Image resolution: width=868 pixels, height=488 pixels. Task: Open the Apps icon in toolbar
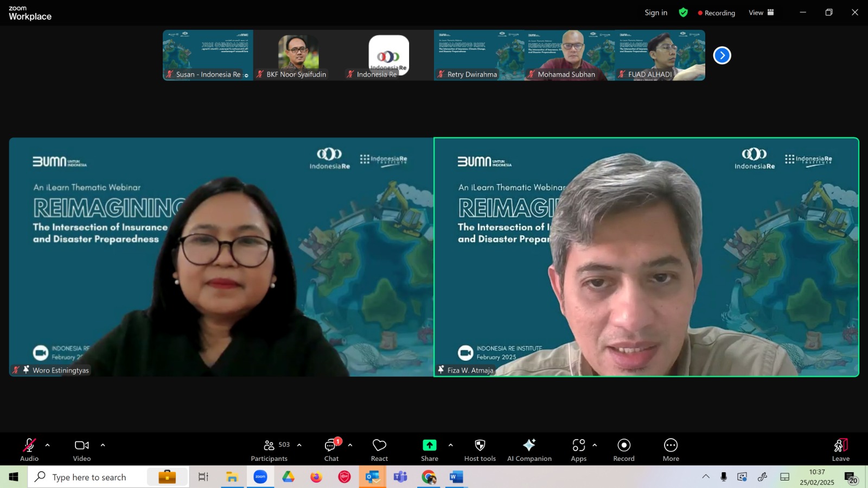click(x=578, y=445)
